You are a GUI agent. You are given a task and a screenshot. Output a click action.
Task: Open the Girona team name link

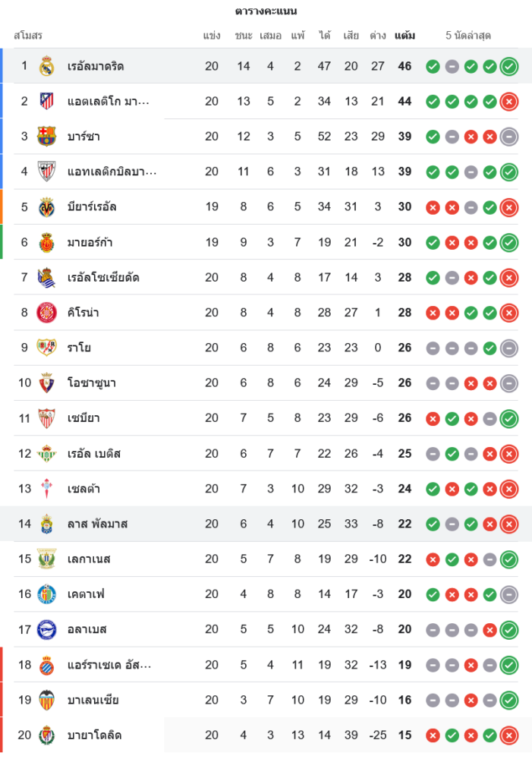pos(83,313)
